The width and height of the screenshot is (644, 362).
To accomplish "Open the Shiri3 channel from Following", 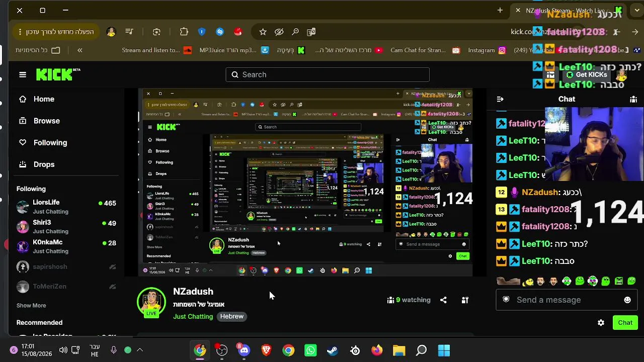I will point(66,226).
